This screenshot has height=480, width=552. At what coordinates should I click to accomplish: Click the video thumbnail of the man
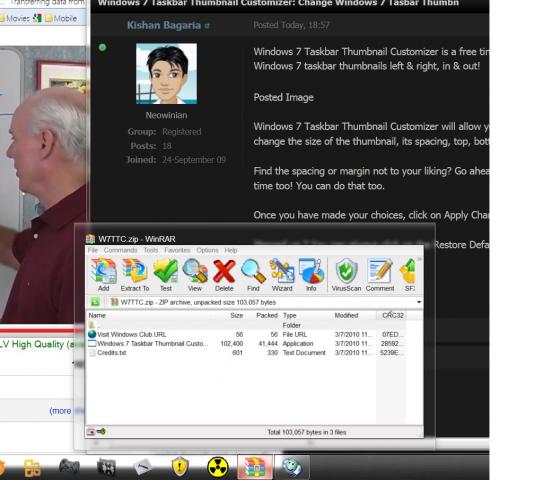(x=44, y=185)
